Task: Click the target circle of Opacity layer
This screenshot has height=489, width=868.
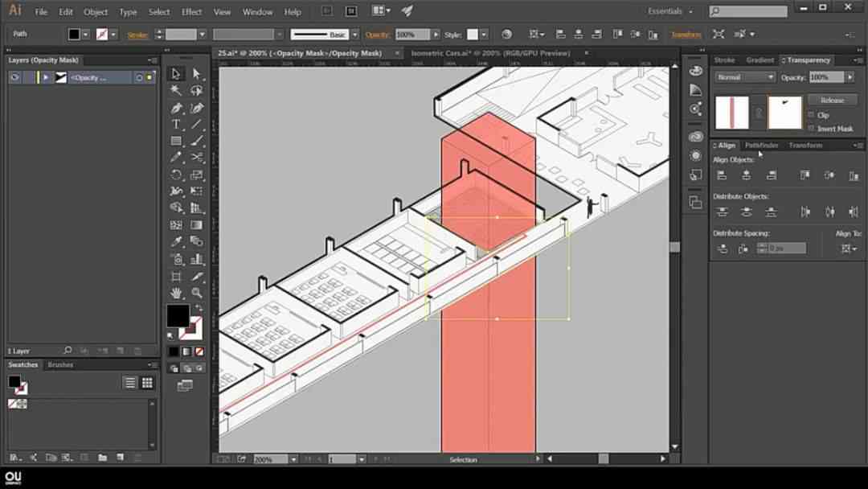Action: (x=139, y=77)
